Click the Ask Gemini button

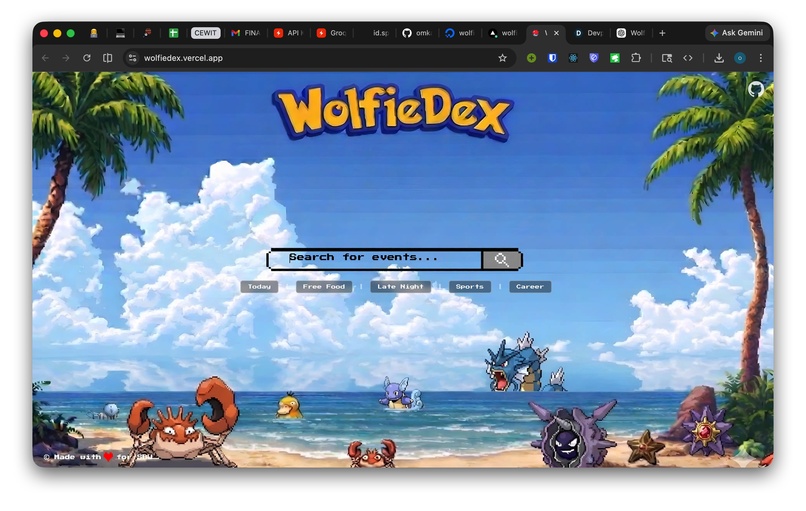coord(737,33)
